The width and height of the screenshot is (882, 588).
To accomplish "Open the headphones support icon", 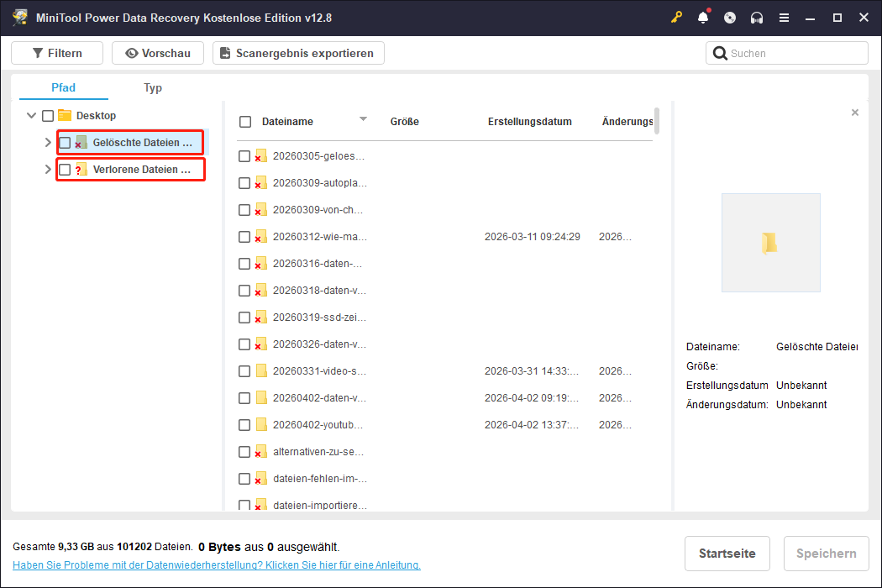I will [x=757, y=18].
